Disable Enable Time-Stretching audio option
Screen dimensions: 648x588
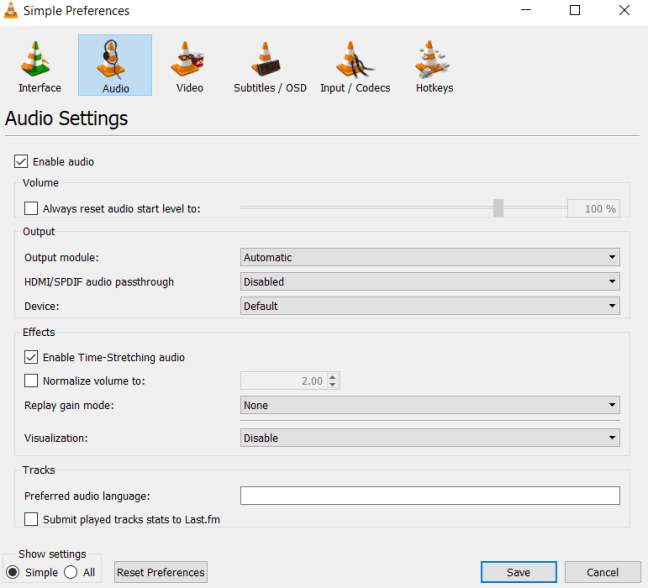(x=31, y=357)
